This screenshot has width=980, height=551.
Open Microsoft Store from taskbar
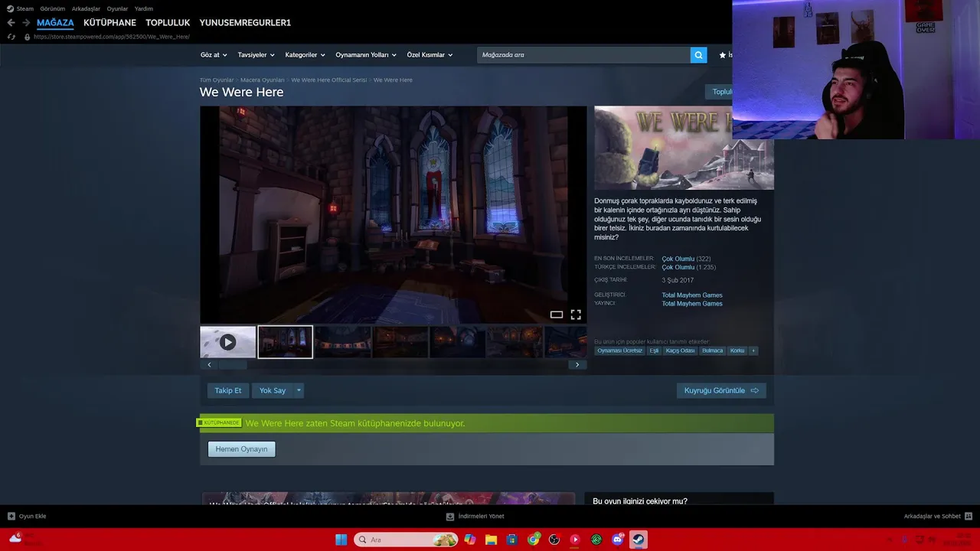click(512, 540)
